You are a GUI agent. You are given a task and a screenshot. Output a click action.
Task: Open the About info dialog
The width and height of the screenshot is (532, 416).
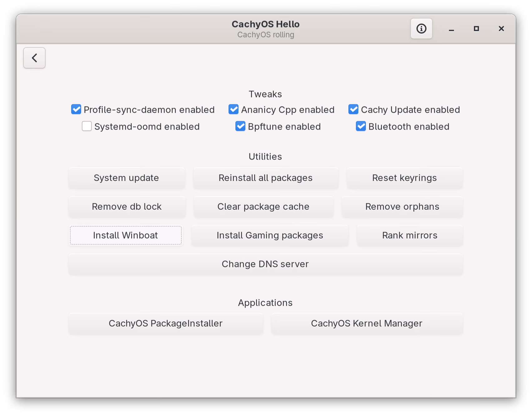[x=421, y=28]
